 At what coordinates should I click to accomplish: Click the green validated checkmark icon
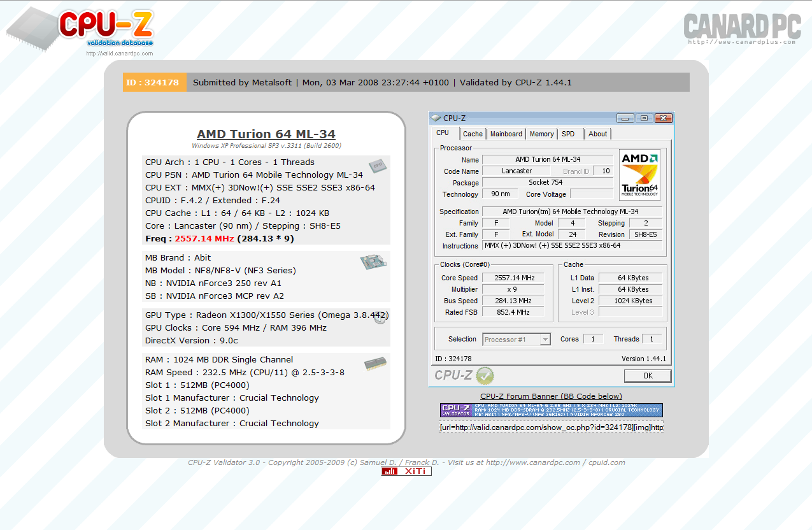(x=485, y=375)
